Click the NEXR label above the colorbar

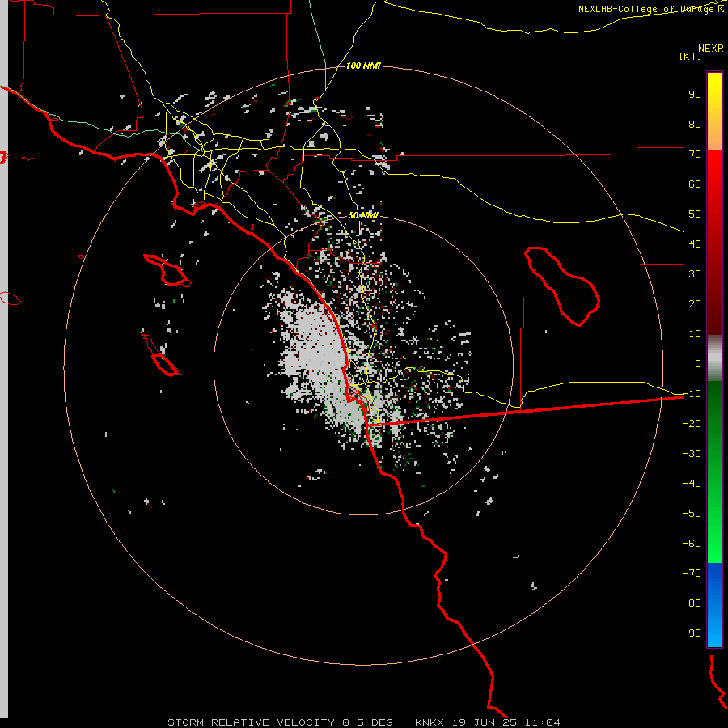[711, 49]
